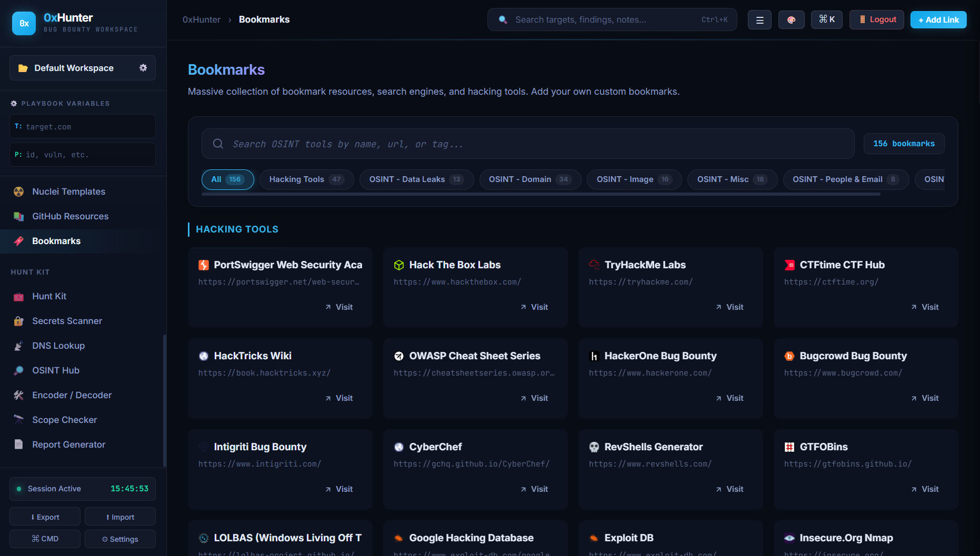Open the CMD button in sidebar
This screenshot has height=556, width=980.
[x=45, y=539]
